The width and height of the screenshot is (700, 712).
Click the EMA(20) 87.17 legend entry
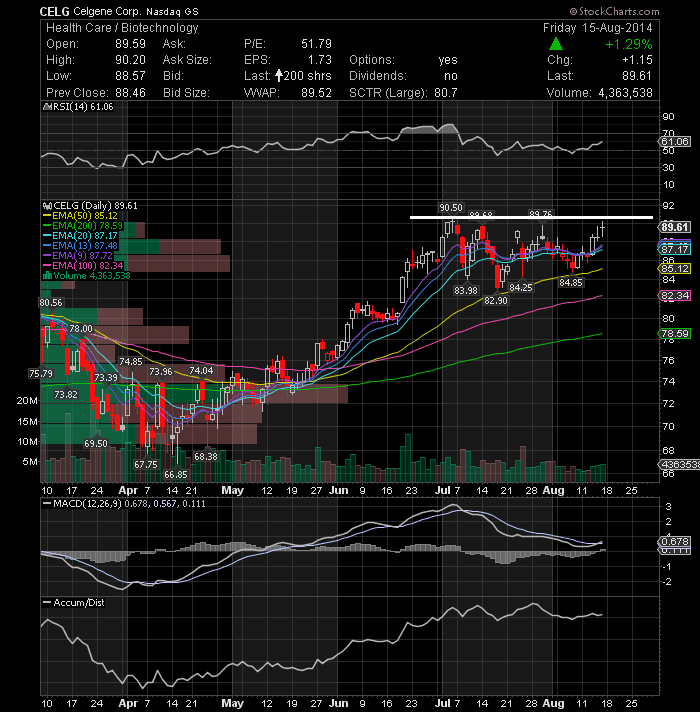[x=80, y=236]
